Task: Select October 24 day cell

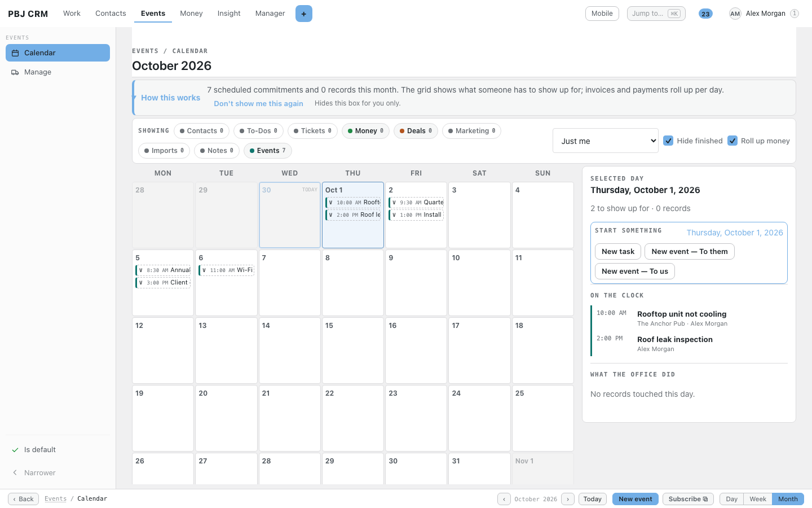Action: coord(479,418)
